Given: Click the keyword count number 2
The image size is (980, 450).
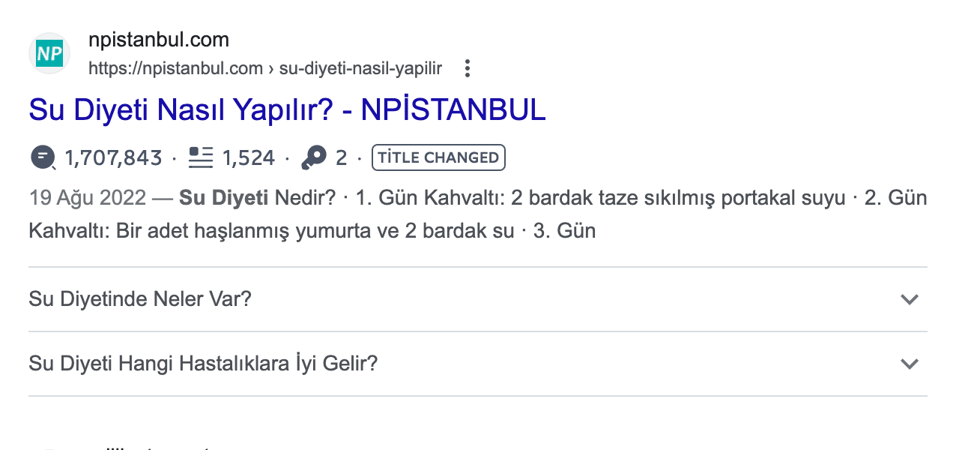Looking at the screenshot, I should [x=341, y=157].
